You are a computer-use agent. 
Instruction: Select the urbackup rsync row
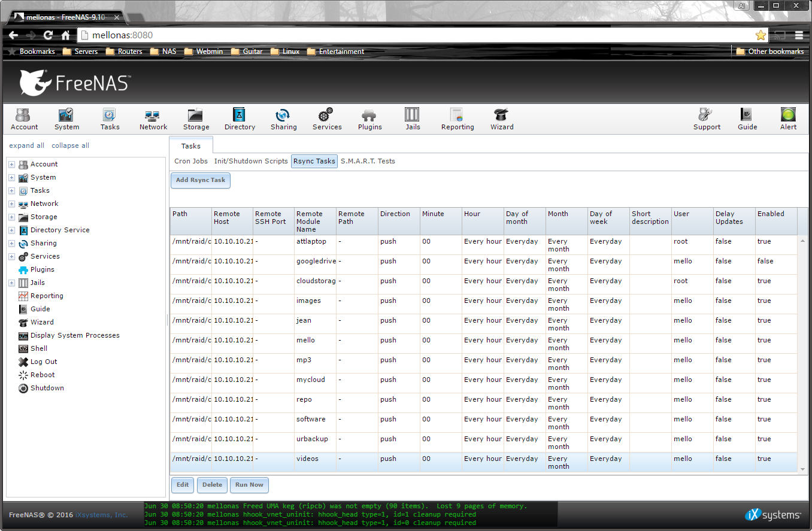coord(484,442)
